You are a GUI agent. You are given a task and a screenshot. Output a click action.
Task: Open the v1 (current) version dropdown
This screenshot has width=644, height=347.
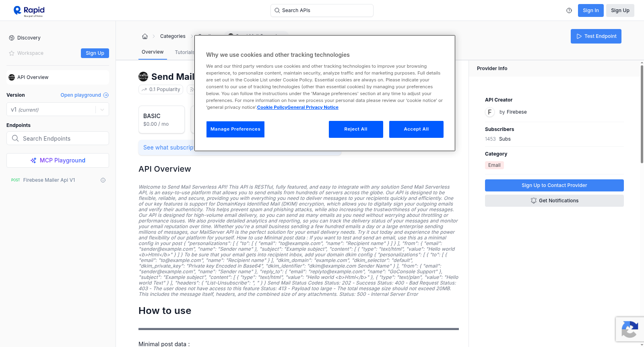click(58, 110)
